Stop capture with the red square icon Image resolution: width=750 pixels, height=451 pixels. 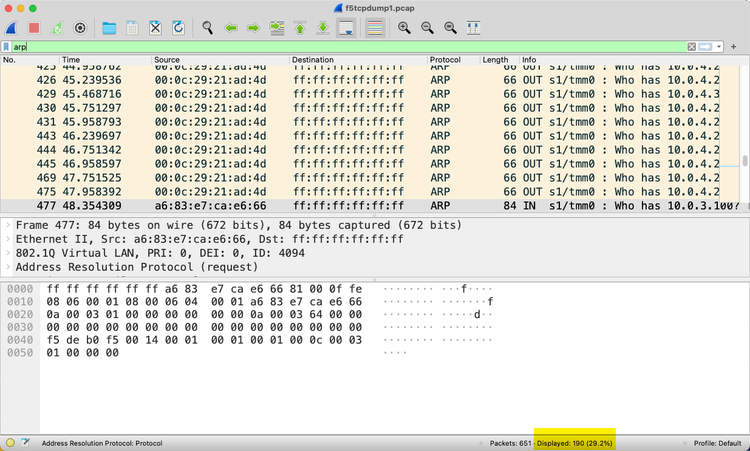[x=33, y=28]
